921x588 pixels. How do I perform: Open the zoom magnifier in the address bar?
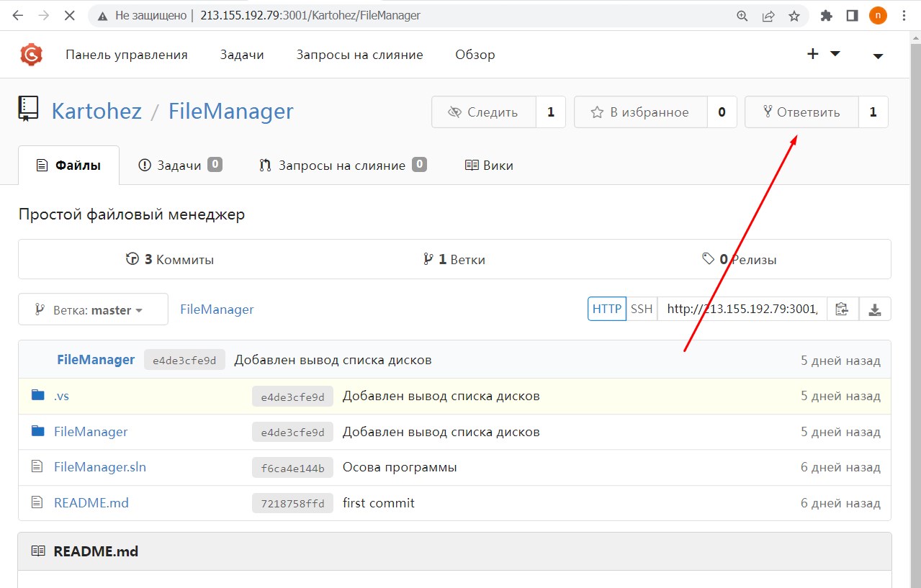[742, 16]
